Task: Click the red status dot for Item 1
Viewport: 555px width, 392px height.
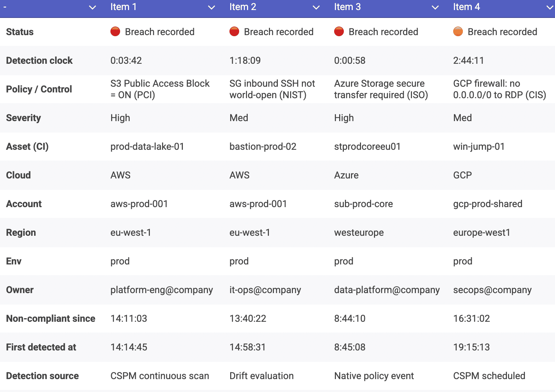Action: [115, 32]
